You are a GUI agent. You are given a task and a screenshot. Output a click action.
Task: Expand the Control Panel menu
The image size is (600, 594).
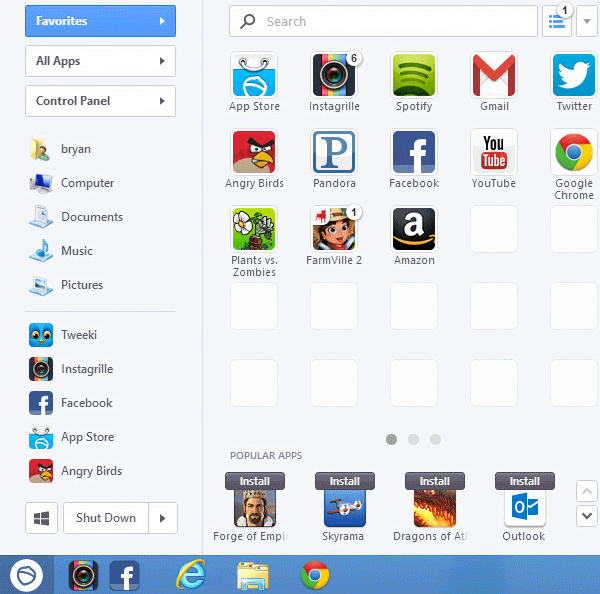100,101
